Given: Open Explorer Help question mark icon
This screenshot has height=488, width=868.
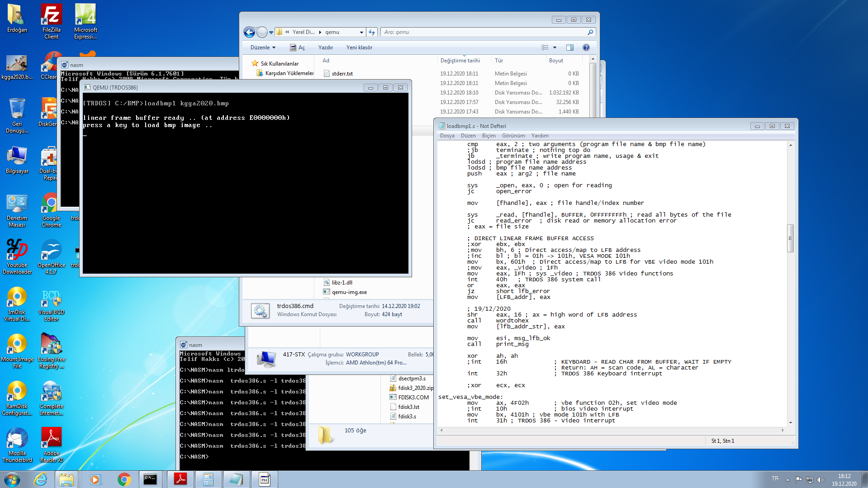Looking at the screenshot, I should 587,47.
